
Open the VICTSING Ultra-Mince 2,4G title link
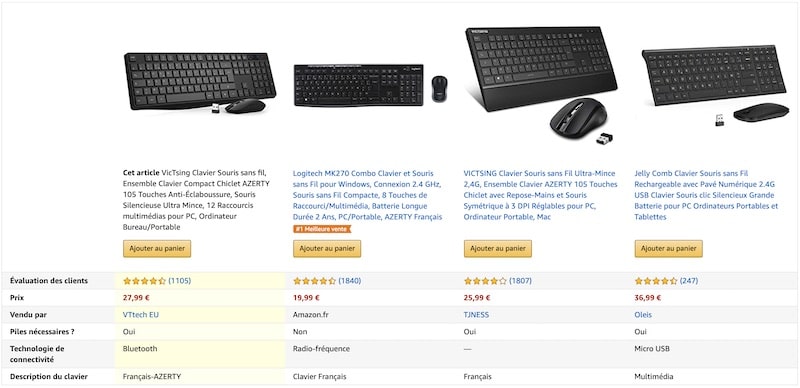pos(540,195)
